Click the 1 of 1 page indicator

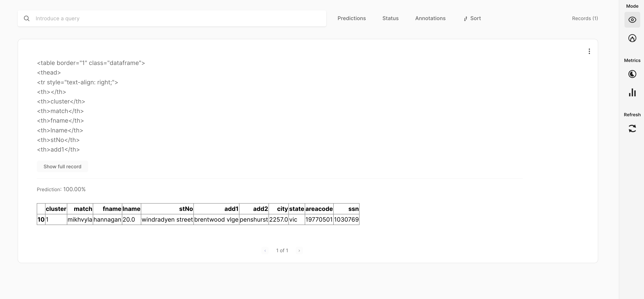tap(282, 250)
